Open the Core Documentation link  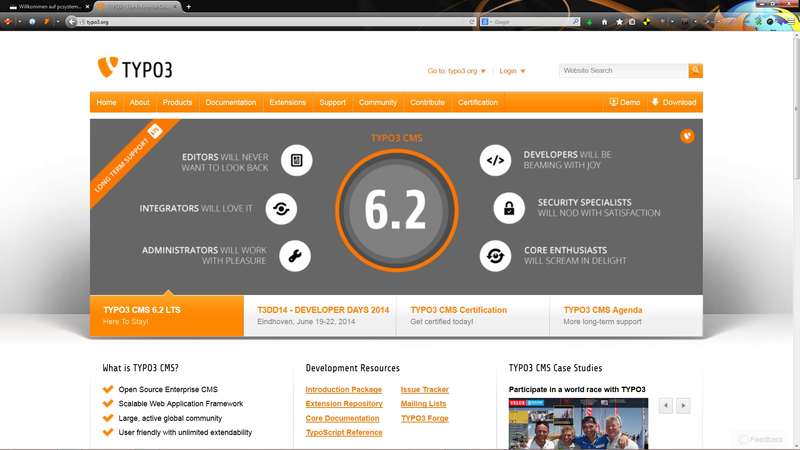coord(342,418)
